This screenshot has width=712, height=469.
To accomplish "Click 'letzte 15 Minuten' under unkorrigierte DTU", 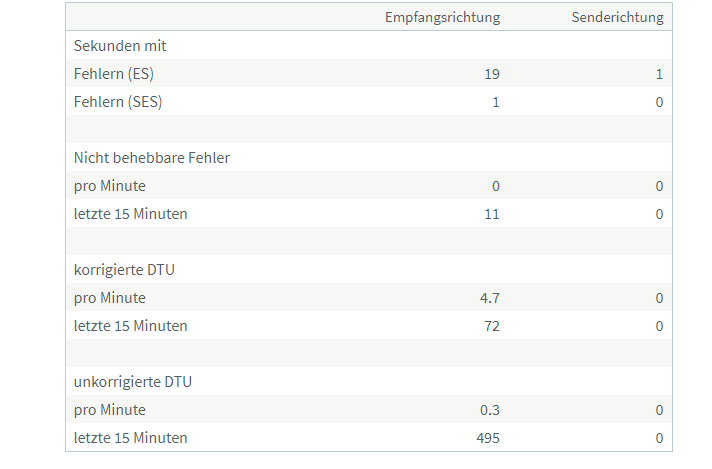I will click(x=130, y=438).
